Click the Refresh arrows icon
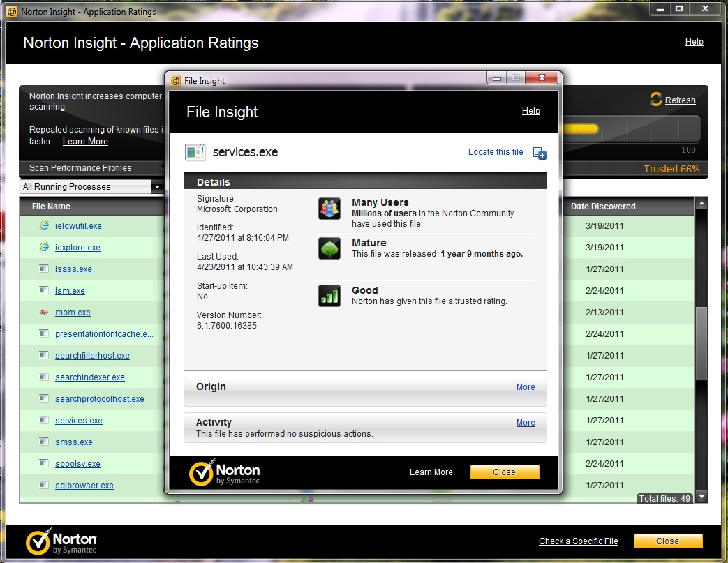 pos(655,99)
